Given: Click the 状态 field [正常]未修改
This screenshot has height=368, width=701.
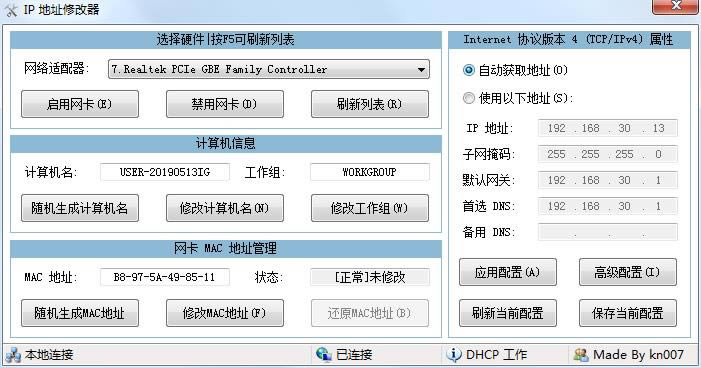Looking at the screenshot, I should 370,277.
